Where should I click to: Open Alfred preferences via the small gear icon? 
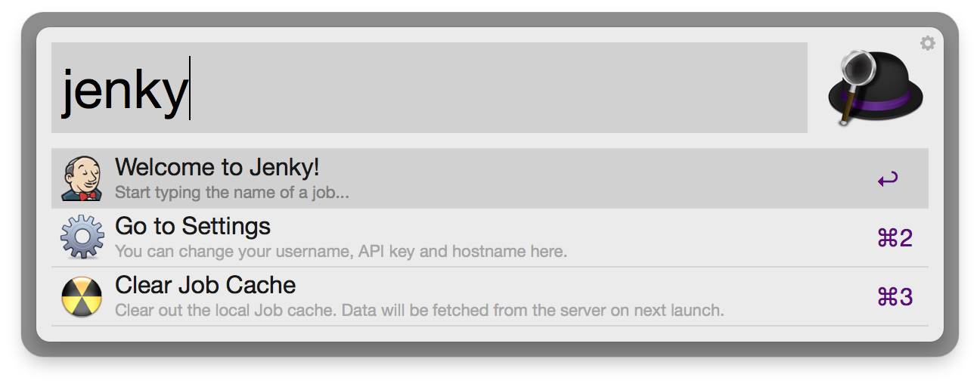pyautogui.click(x=928, y=43)
